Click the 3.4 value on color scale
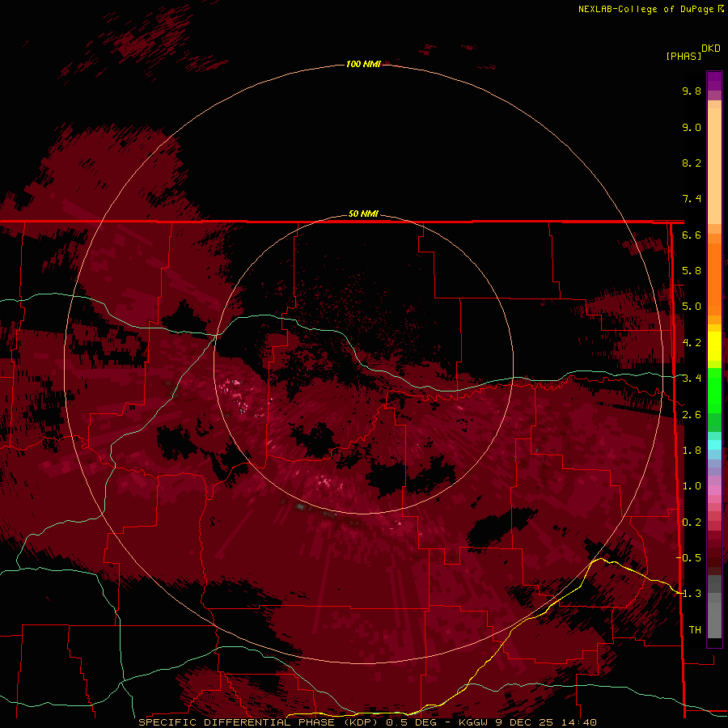 (x=692, y=379)
